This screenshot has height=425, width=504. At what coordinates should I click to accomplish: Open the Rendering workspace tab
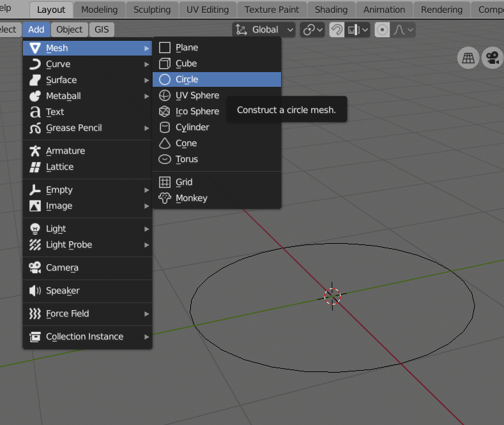click(442, 10)
